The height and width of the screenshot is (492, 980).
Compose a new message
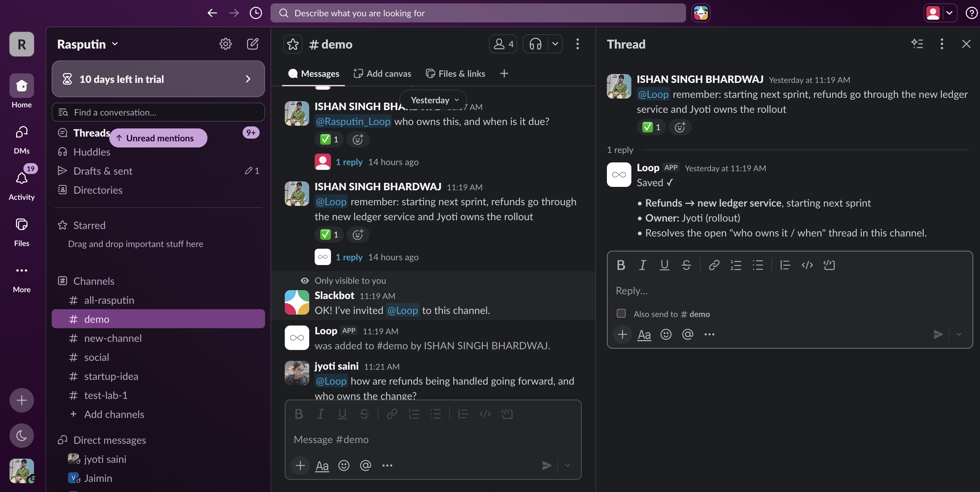(252, 44)
